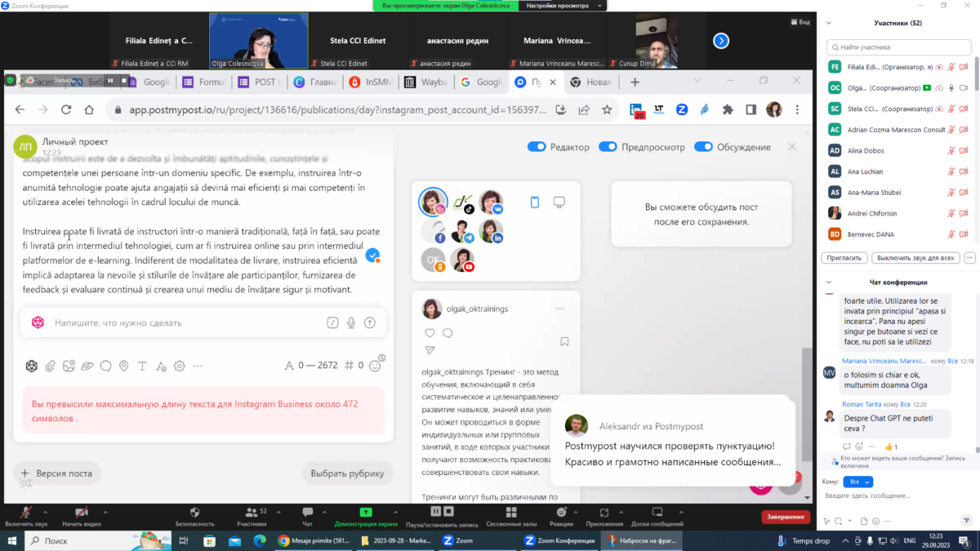Click the Версия поста button
The height and width of the screenshot is (551, 980).
[56, 473]
